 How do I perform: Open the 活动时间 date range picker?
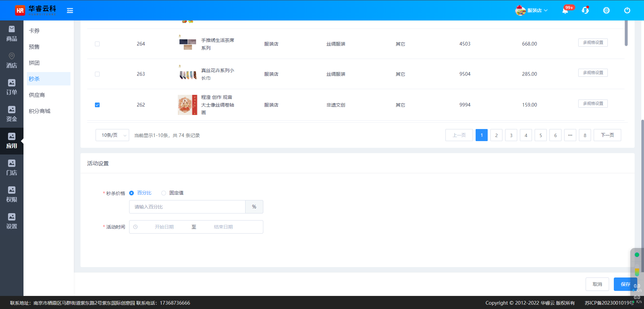pos(196,227)
